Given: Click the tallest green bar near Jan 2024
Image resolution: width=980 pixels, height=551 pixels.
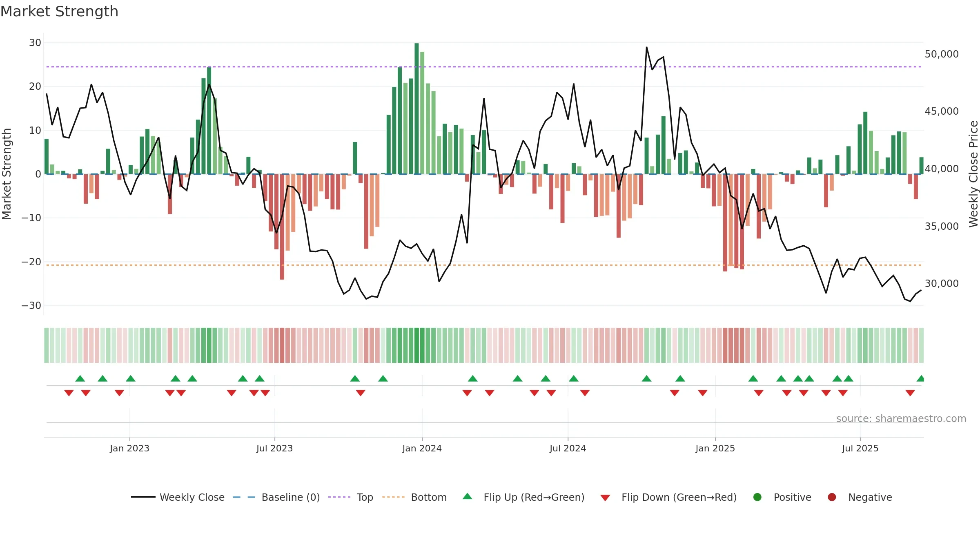Looking at the screenshot, I should (416, 109).
